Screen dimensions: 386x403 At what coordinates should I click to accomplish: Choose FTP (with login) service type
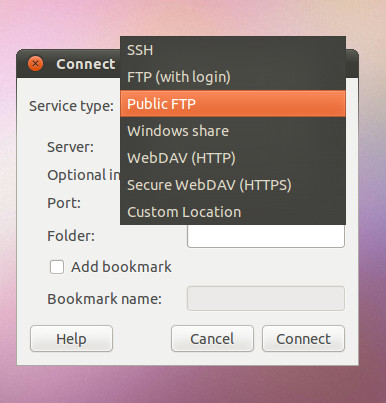point(233,77)
